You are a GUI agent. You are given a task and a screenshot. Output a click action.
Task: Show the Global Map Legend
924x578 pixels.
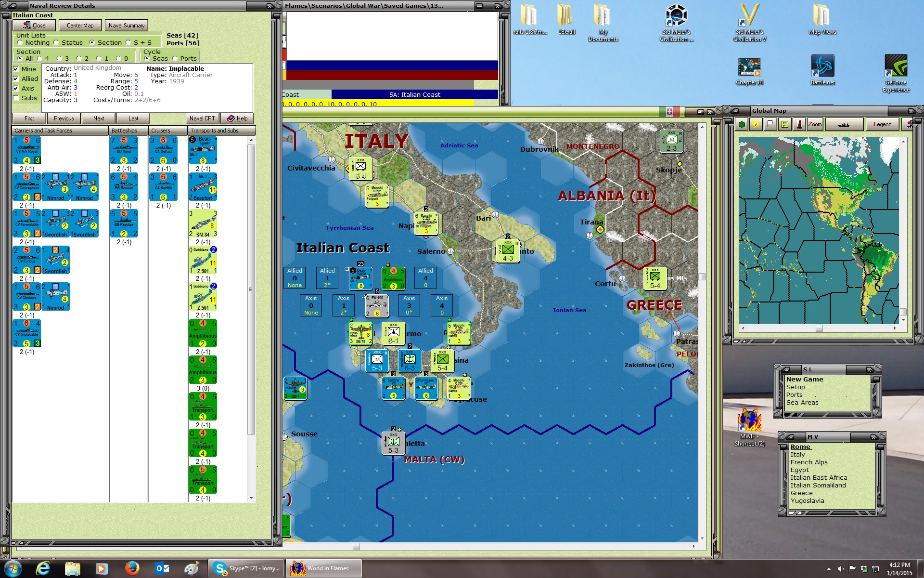point(882,124)
